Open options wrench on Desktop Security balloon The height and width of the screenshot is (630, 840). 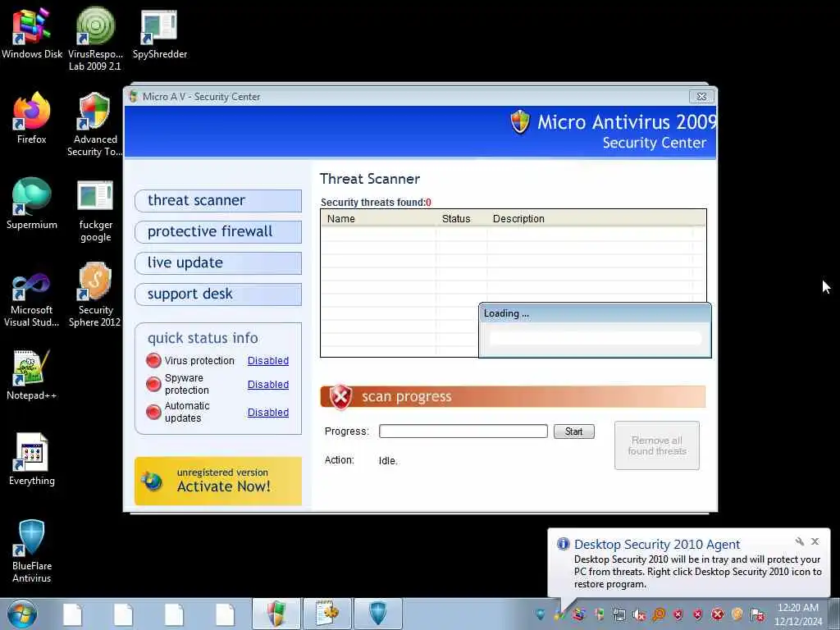tap(799, 541)
